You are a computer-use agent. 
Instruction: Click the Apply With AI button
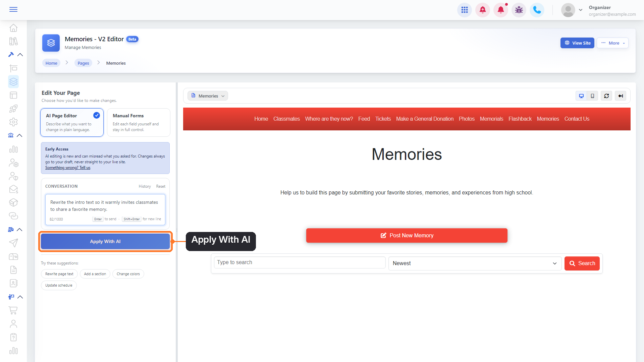pyautogui.click(x=105, y=241)
